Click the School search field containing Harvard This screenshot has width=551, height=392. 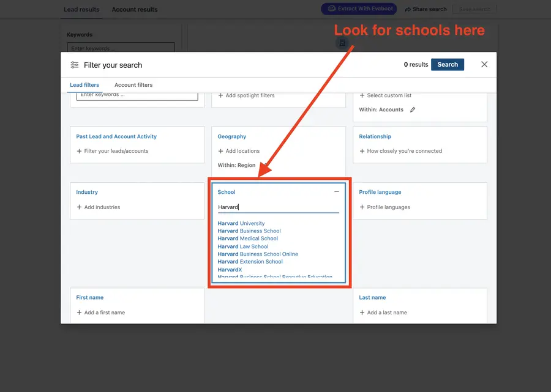pos(279,207)
